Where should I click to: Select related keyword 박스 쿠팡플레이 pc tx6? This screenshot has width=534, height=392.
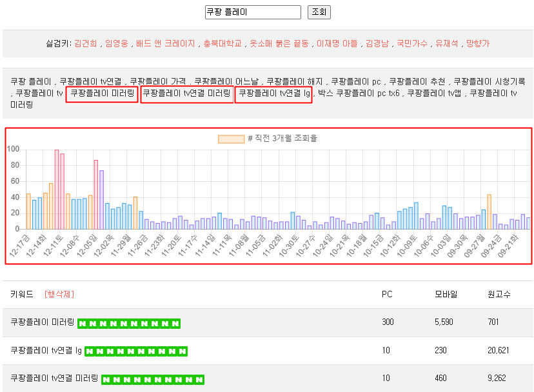click(359, 93)
